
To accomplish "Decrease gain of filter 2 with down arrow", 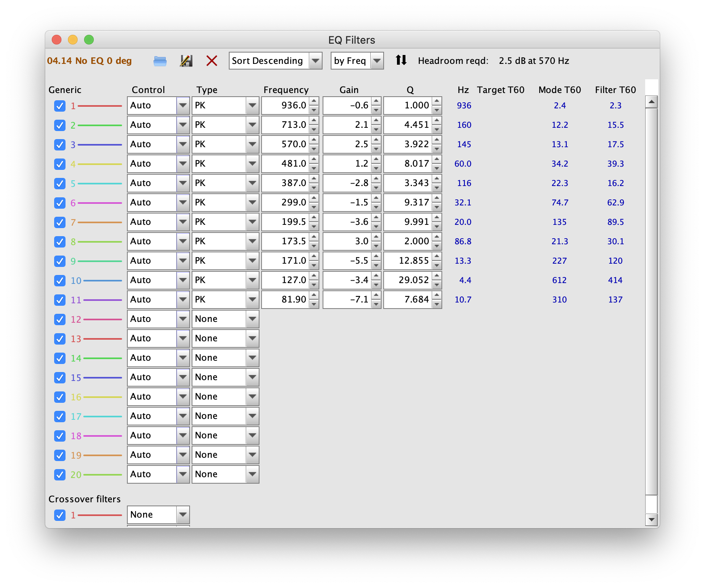I will tap(376, 129).
